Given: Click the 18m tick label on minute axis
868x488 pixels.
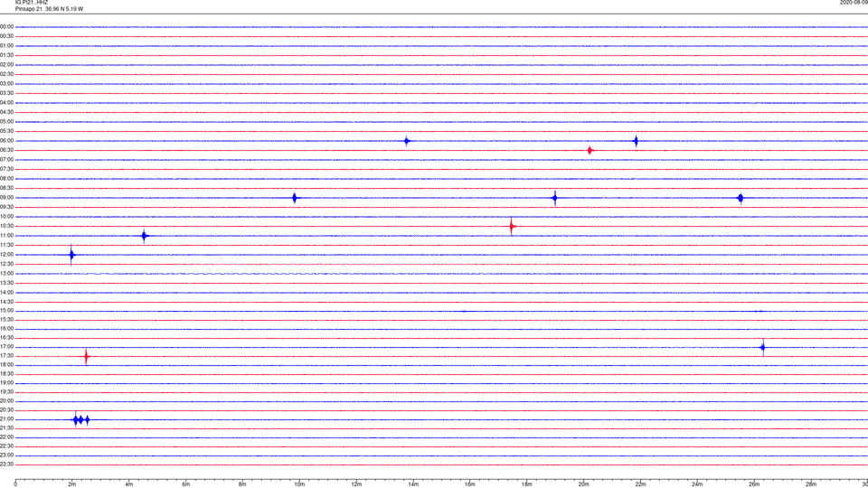Looking at the screenshot, I should pos(526,484).
